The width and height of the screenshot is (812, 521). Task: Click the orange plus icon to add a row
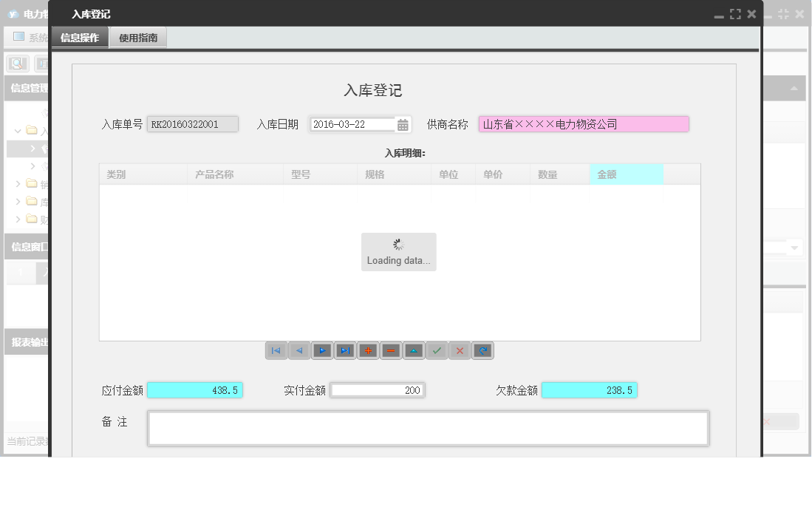[x=368, y=350]
